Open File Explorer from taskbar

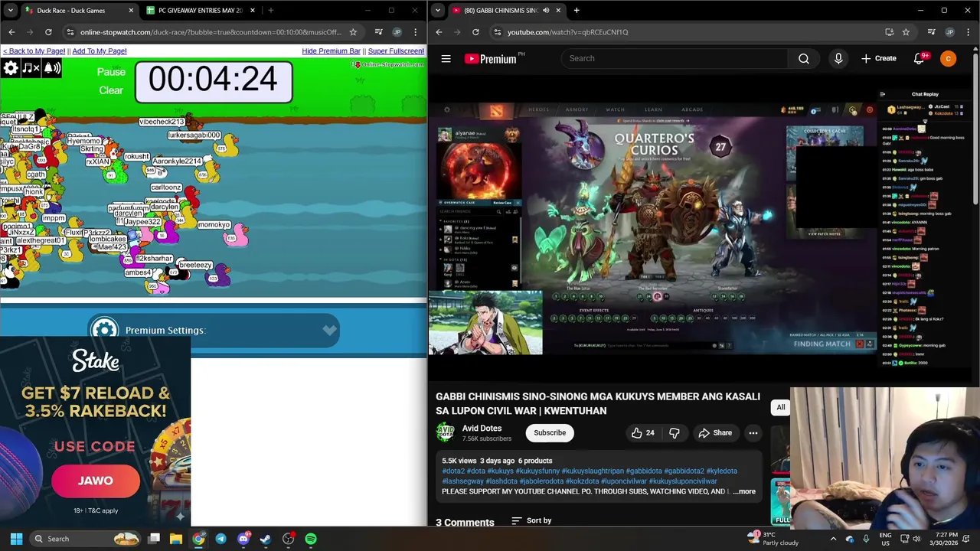point(176,539)
